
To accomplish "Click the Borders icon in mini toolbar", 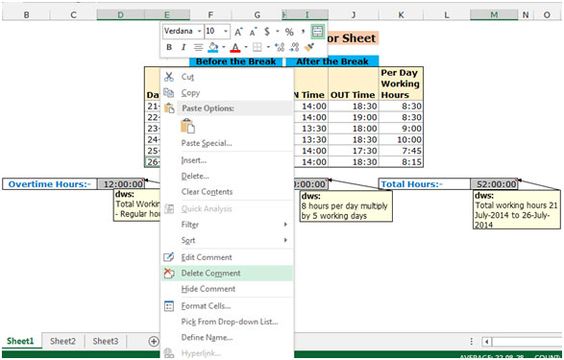I will pyautogui.click(x=257, y=47).
